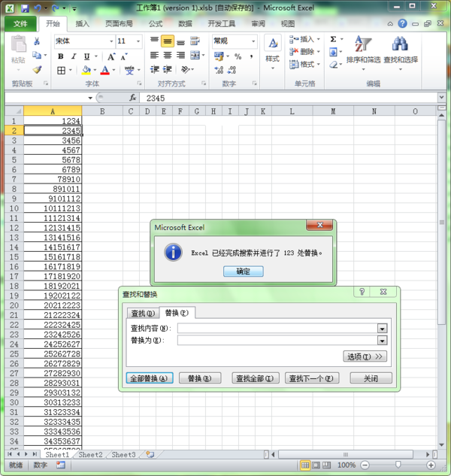Toggle wrap text icon
Image resolution: width=451 pixels, height=476 pixels.
pyautogui.click(x=195, y=41)
